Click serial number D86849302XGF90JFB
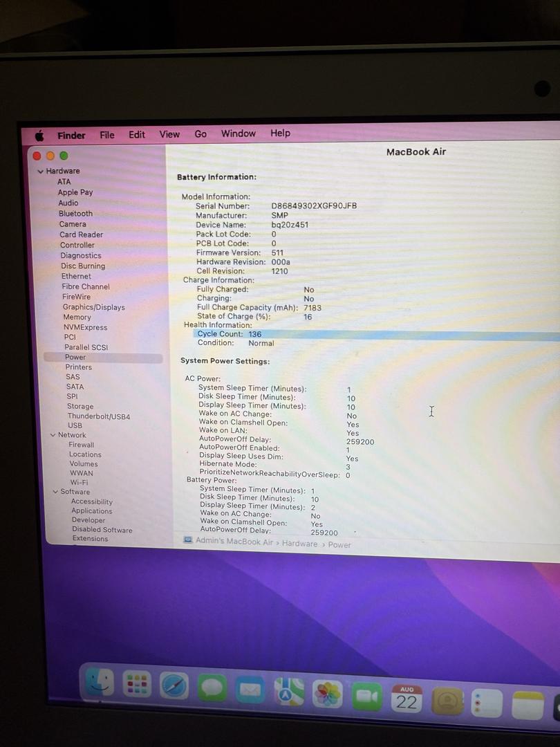560x747 pixels. click(314, 206)
